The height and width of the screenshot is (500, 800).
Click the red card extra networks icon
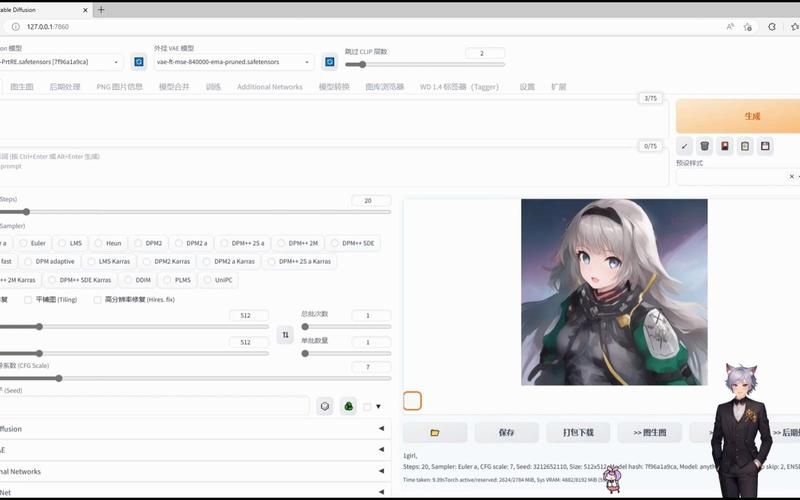(724, 146)
